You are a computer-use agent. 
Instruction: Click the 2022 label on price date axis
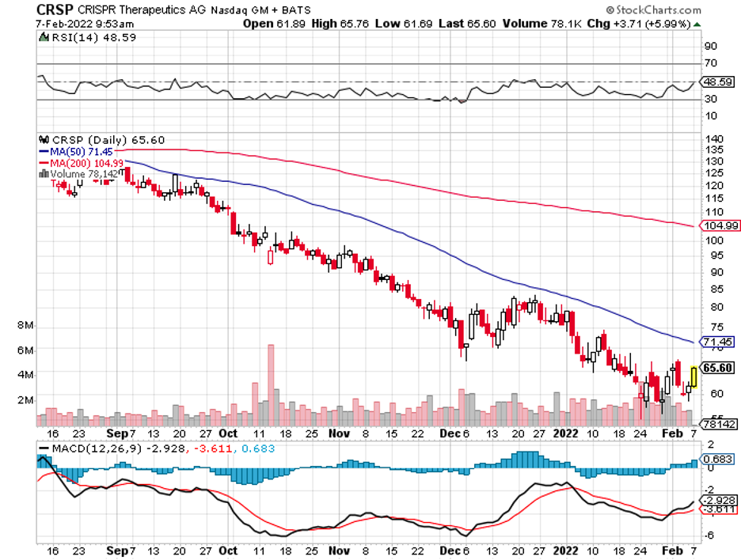coord(566,433)
